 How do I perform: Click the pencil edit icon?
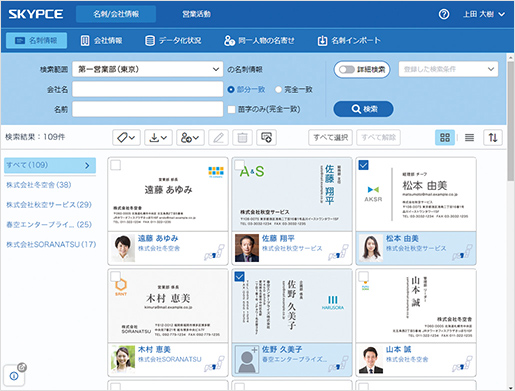(x=218, y=137)
